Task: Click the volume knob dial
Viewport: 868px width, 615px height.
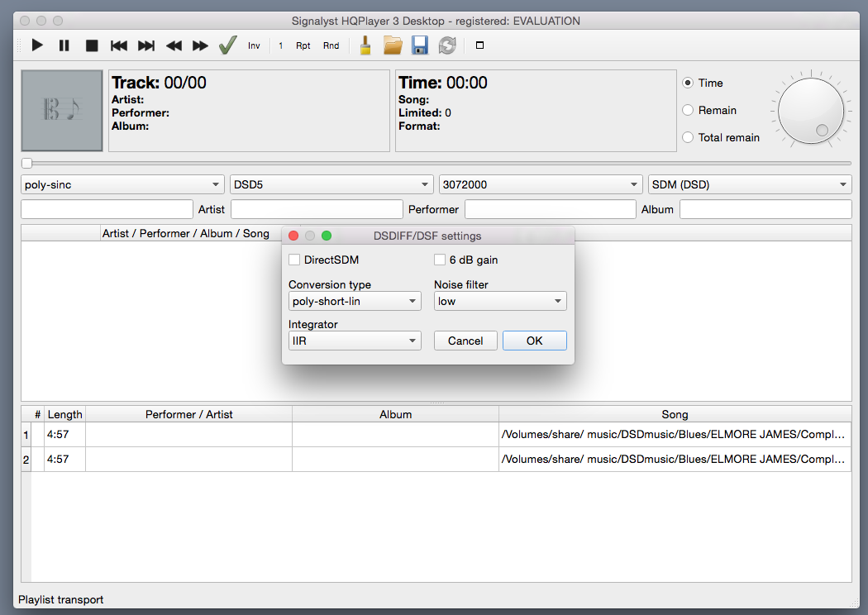Action: [811, 111]
